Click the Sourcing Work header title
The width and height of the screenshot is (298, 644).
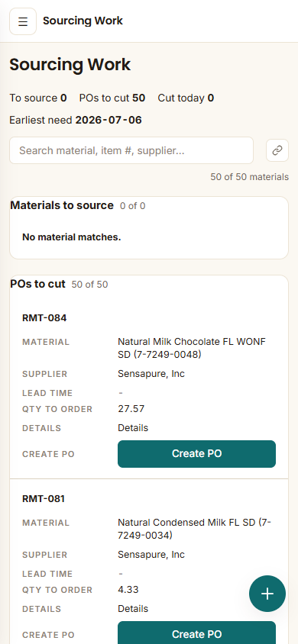83,21
